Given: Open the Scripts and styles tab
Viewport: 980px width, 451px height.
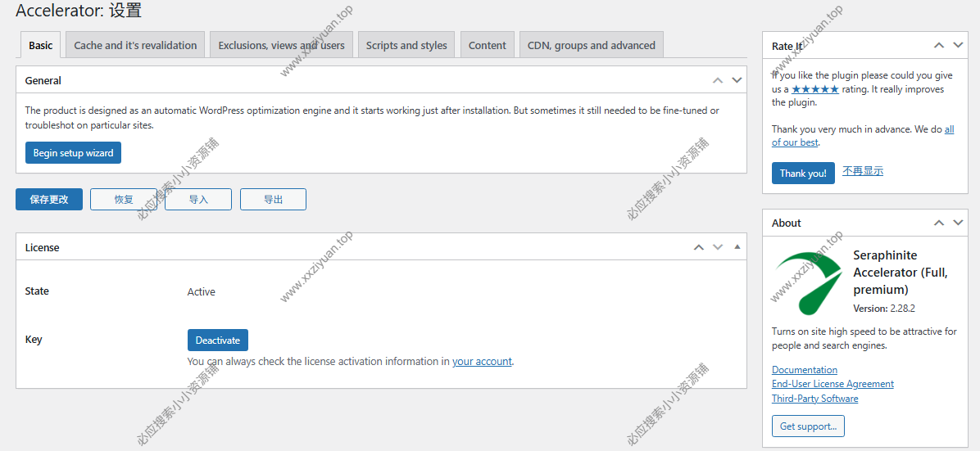Looking at the screenshot, I should coord(406,46).
